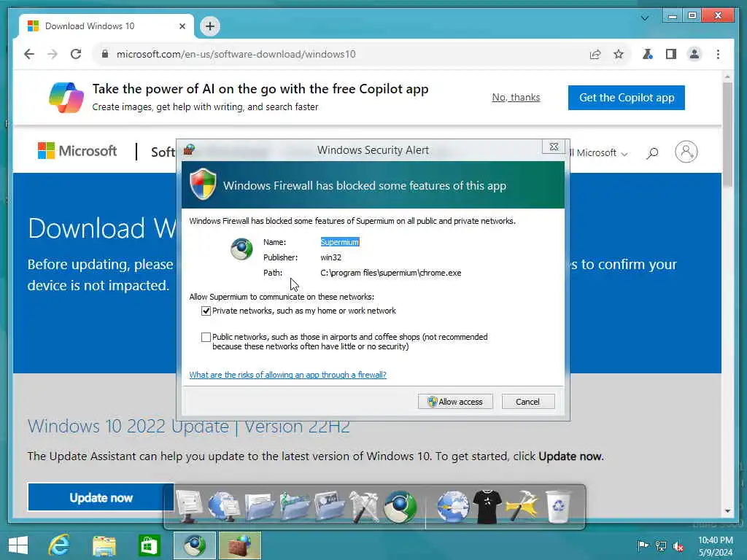Click the firewall shield icon in dialog header

pyautogui.click(x=203, y=184)
